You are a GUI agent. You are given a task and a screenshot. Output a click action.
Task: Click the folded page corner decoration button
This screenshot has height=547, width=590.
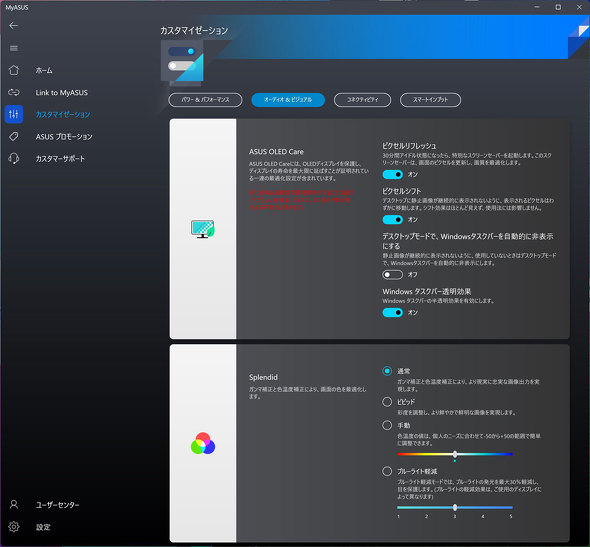(579, 38)
